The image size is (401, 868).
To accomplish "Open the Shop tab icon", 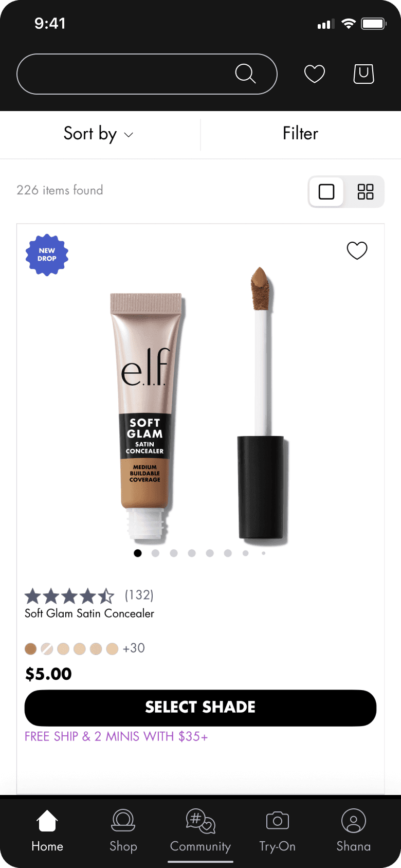I will tap(123, 820).
